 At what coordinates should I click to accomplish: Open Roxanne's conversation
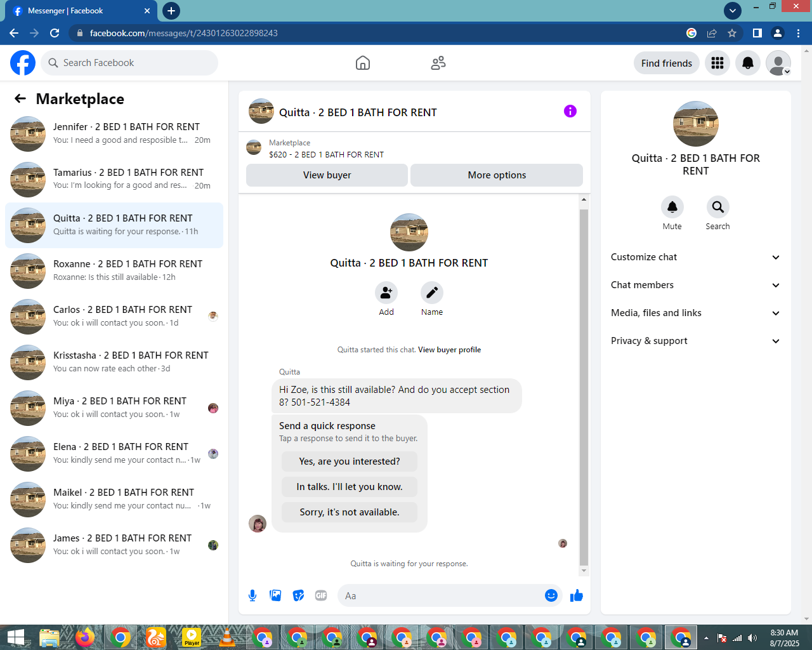click(114, 271)
